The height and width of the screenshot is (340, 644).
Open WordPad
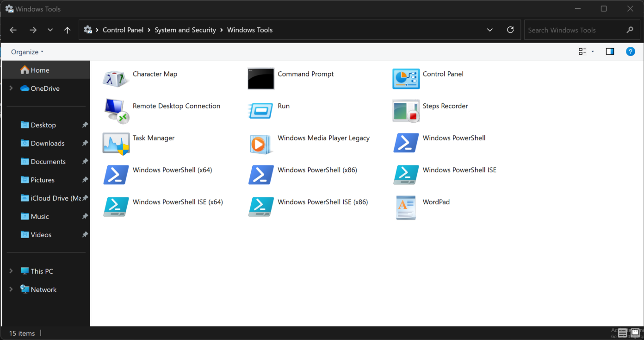coord(436,201)
